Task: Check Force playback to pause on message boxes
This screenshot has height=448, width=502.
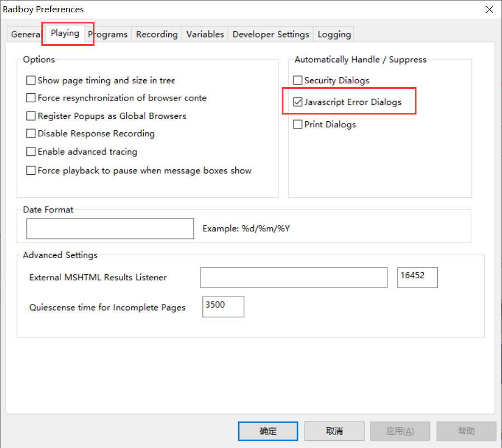Action: point(31,170)
